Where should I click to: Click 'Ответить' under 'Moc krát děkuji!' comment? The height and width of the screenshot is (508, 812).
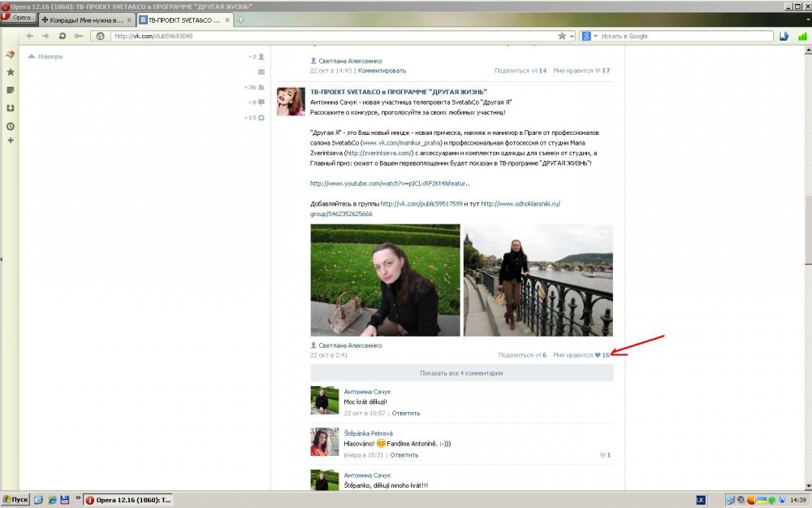406,413
